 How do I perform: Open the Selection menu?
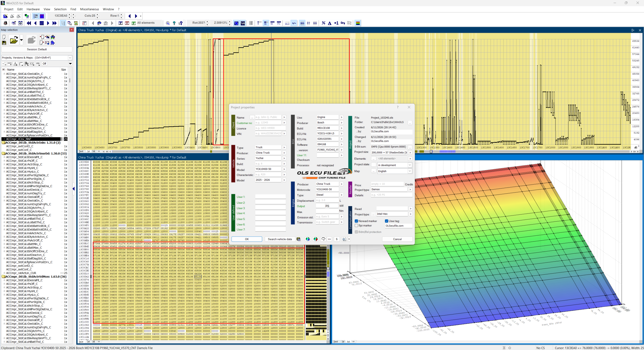60,9
